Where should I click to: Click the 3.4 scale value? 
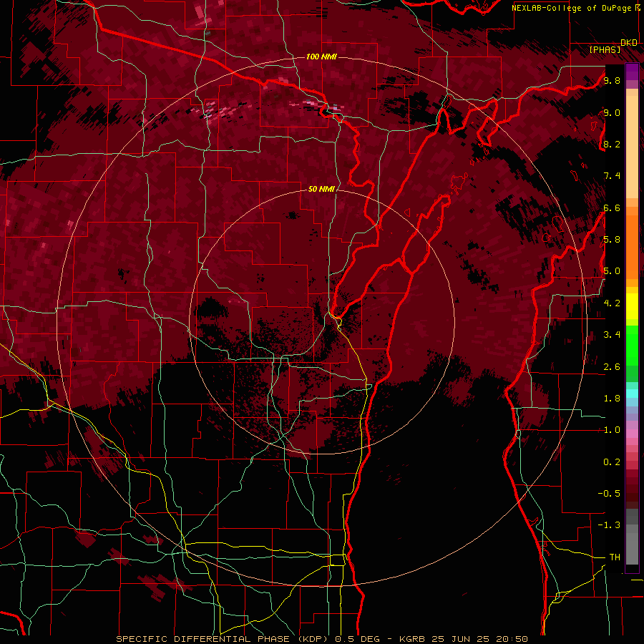click(x=612, y=335)
